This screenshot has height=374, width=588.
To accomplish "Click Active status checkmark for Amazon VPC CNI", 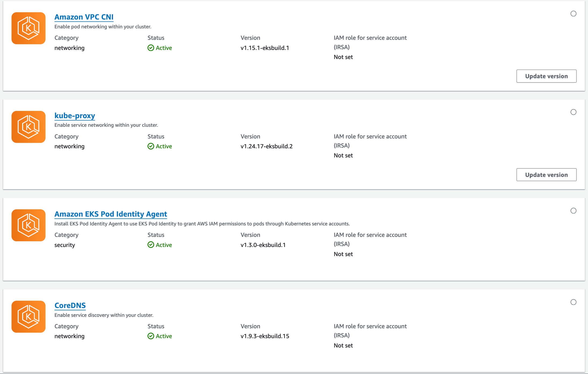I will tap(151, 48).
